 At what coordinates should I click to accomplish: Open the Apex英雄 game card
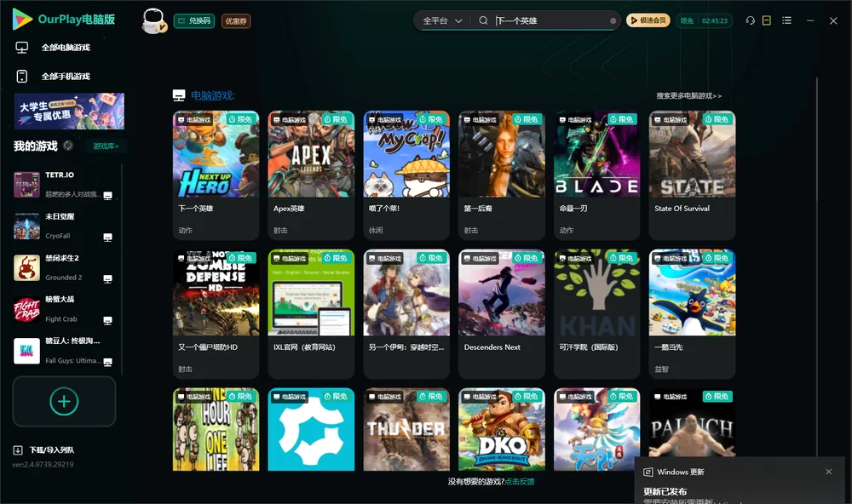311,175
